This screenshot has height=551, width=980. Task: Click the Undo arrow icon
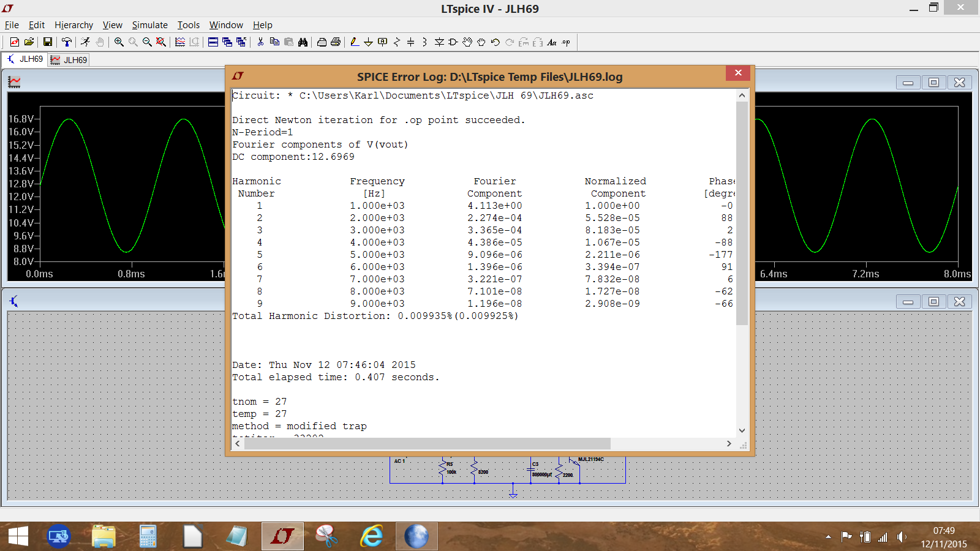pos(496,42)
